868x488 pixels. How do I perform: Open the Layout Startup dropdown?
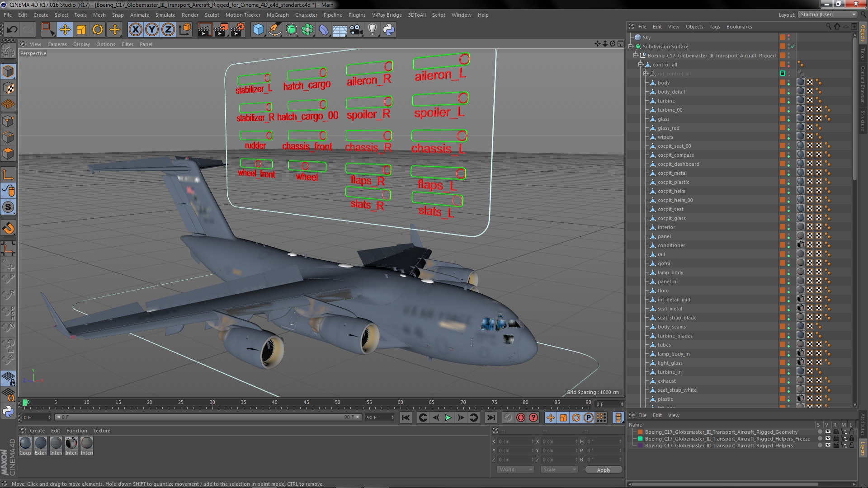point(828,15)
